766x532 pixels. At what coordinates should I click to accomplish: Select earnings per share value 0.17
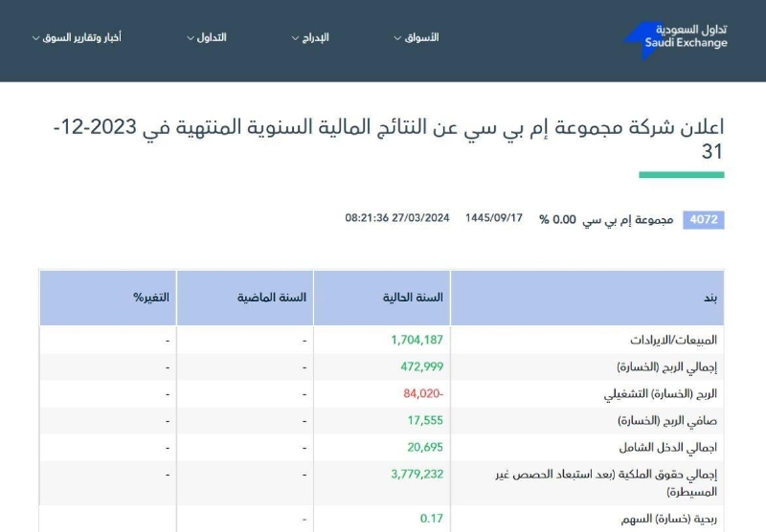[x=432, y=519]
